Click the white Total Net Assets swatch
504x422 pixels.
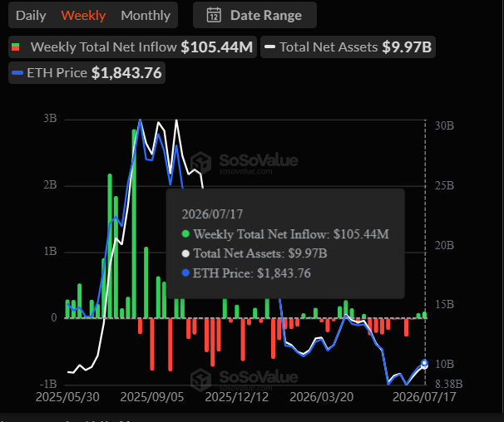(x=269, y=47)
